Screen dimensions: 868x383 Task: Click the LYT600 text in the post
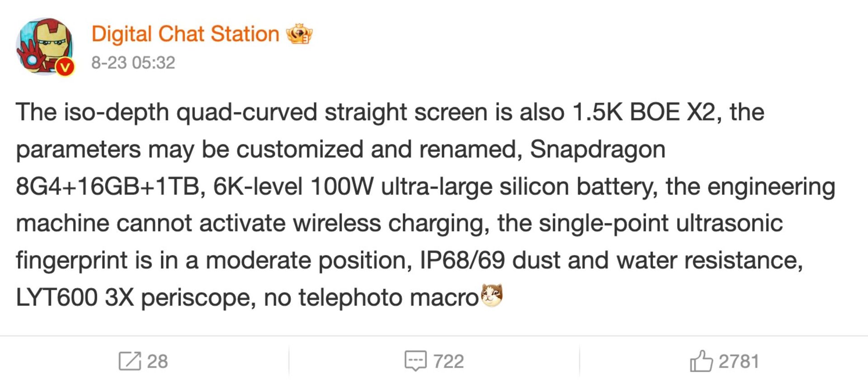pos(57,298)
